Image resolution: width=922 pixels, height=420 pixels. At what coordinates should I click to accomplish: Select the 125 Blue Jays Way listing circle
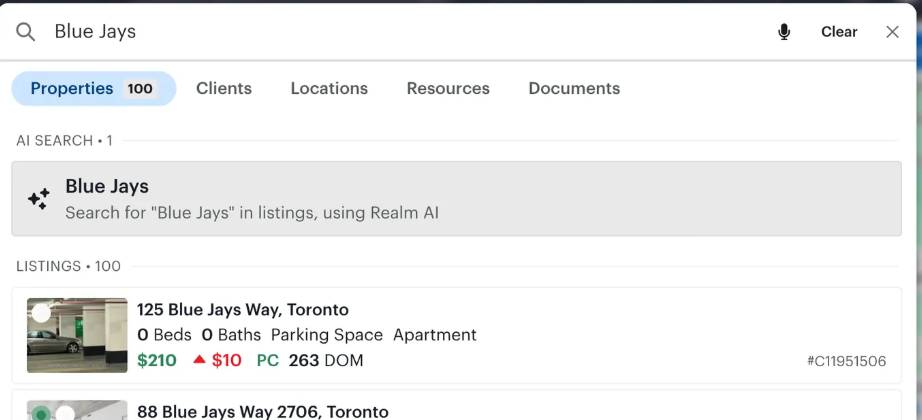[x=41, y=313]
